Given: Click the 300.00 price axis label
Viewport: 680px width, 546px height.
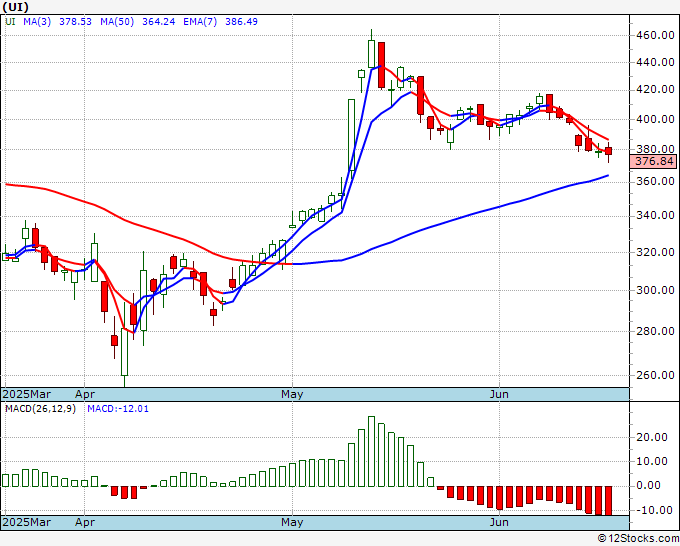Looking at the screenshot, I should click(x=655, y=290).
